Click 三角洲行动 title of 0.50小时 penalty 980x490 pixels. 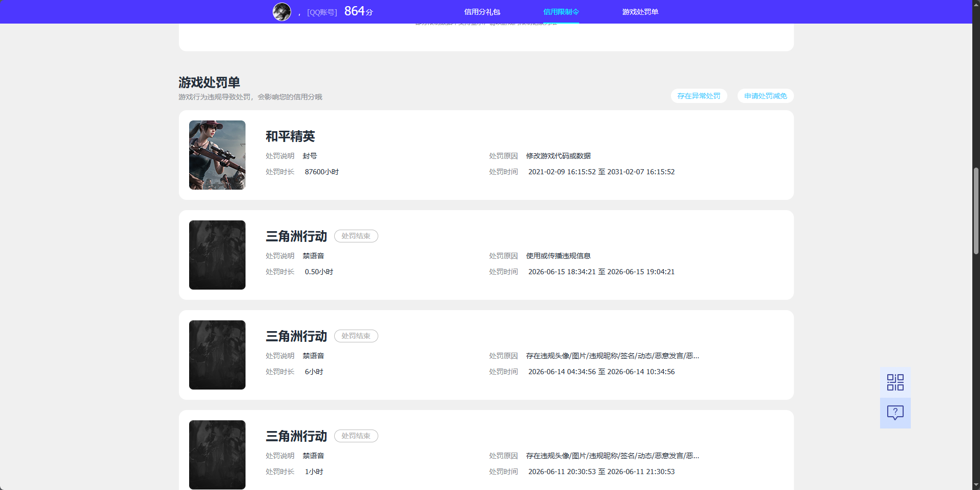(296, 236)
